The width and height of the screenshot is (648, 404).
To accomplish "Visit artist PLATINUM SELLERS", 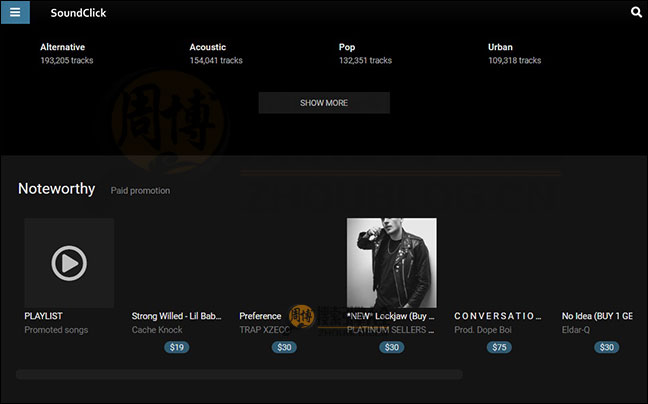I will point(391,330).
